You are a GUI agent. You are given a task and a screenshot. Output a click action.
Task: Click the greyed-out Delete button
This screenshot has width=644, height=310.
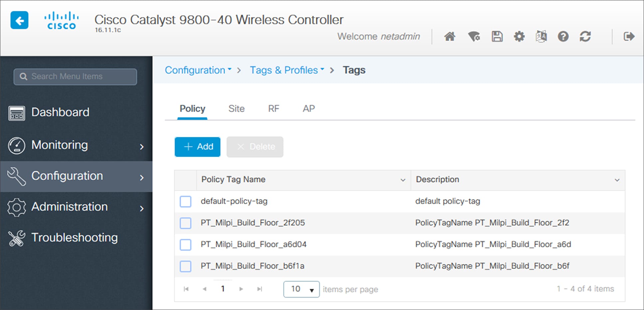(255, 147)
